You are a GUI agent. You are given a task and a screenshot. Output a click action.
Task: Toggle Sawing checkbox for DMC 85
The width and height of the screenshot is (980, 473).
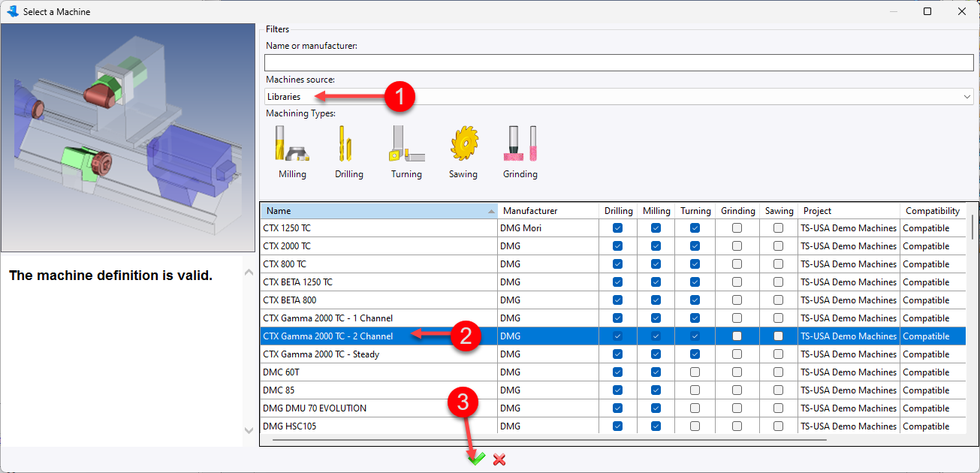[x=778, y=390]
